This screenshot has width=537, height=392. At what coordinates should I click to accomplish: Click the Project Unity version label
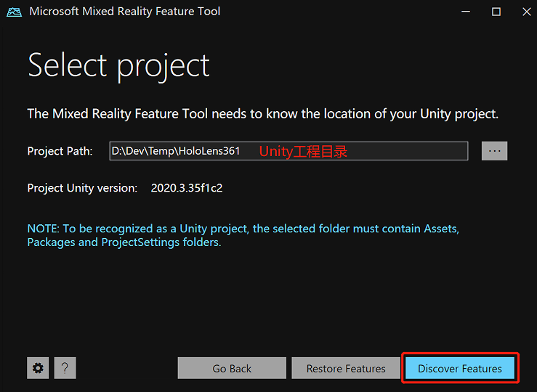pyautogui.click(x=82, y=188)
